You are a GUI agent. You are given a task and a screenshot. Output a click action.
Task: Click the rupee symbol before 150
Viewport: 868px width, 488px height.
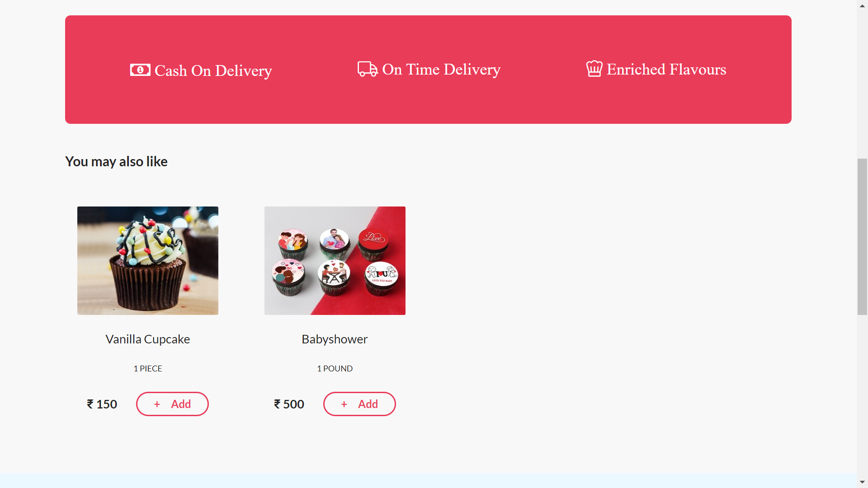click(x=90, y=404)
